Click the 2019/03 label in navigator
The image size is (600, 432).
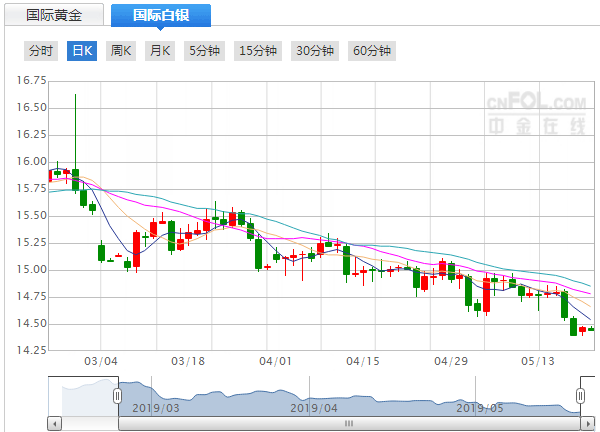click(156, 408)
